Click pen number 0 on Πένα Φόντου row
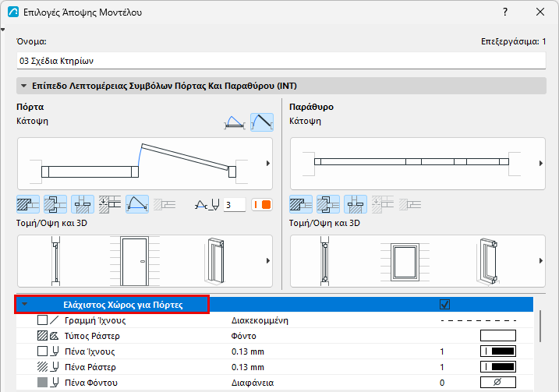Screen dimensions: 559x392 click(442, 383)
